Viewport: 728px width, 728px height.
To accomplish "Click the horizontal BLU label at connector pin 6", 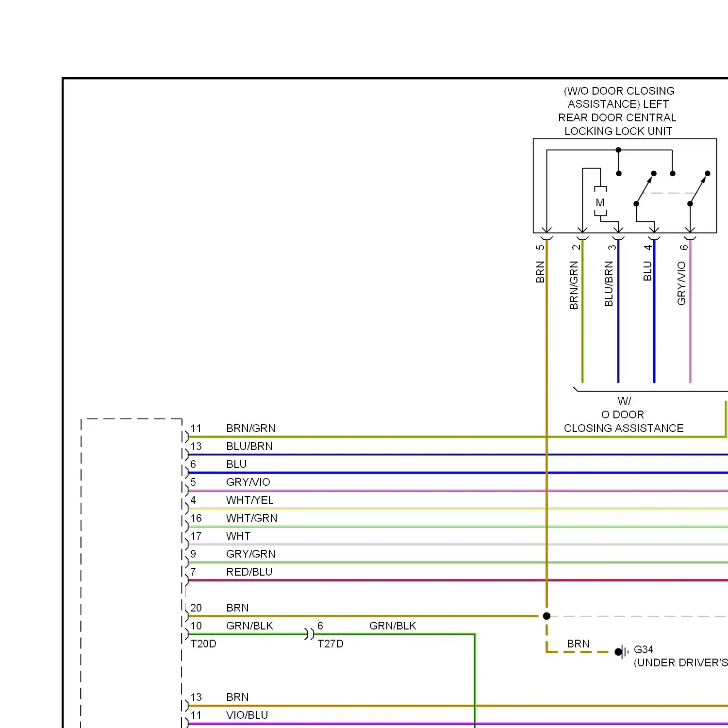I will pyautogui.click(x=236, y=464).
